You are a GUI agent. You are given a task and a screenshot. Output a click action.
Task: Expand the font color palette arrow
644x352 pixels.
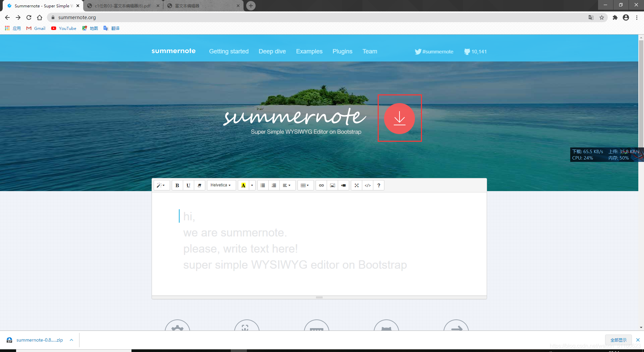click(252, 185)
